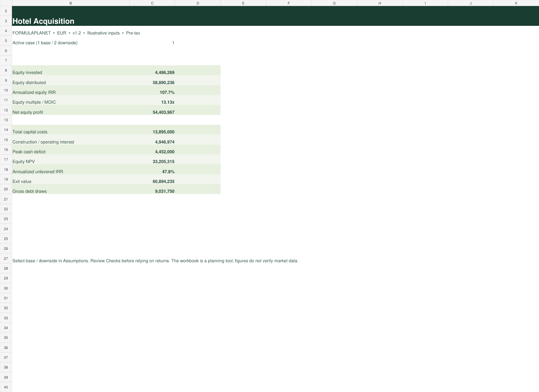Select column D header

tap(198, 3)
